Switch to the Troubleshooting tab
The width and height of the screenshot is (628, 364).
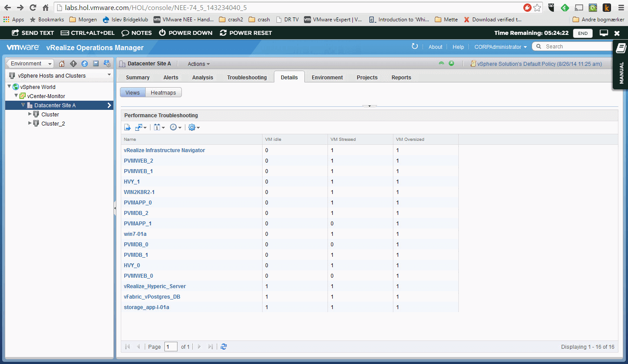247,78
